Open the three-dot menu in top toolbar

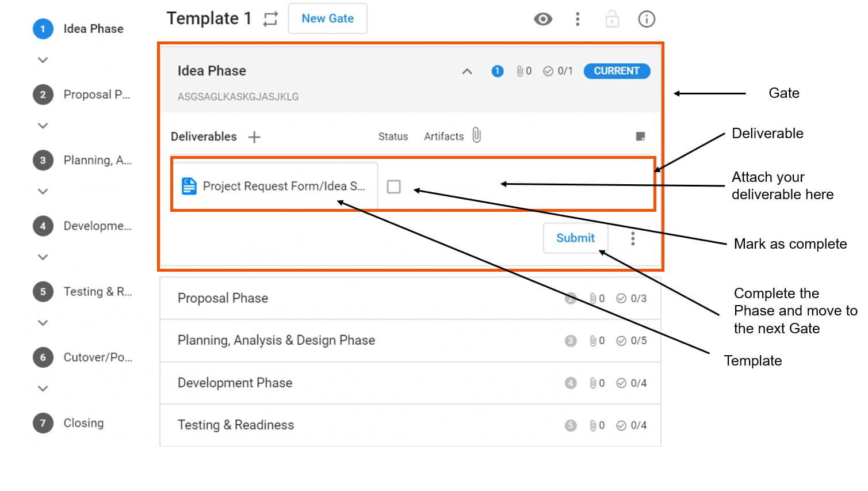pyautogui.click(x=577, y=19)
